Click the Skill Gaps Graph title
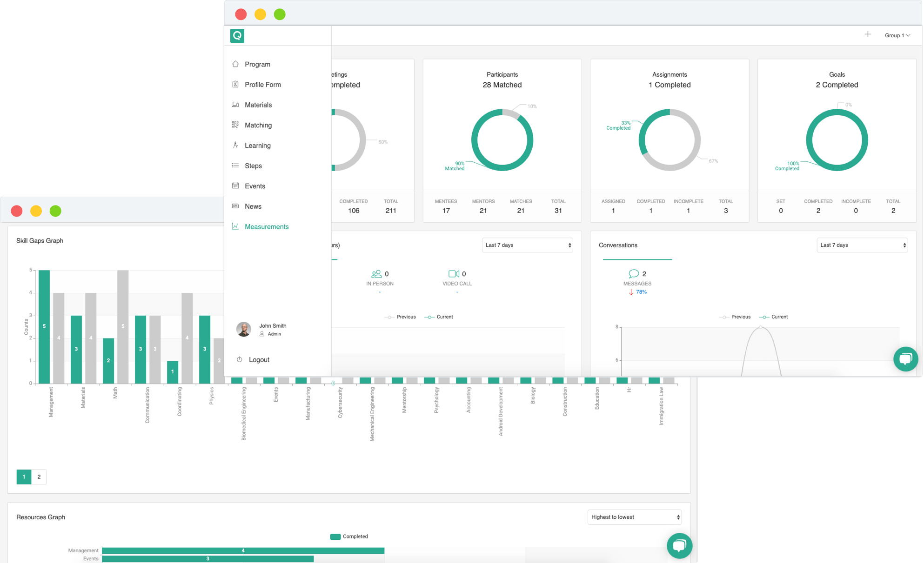This screenshot has height=563, width=924. coord(40,240)
